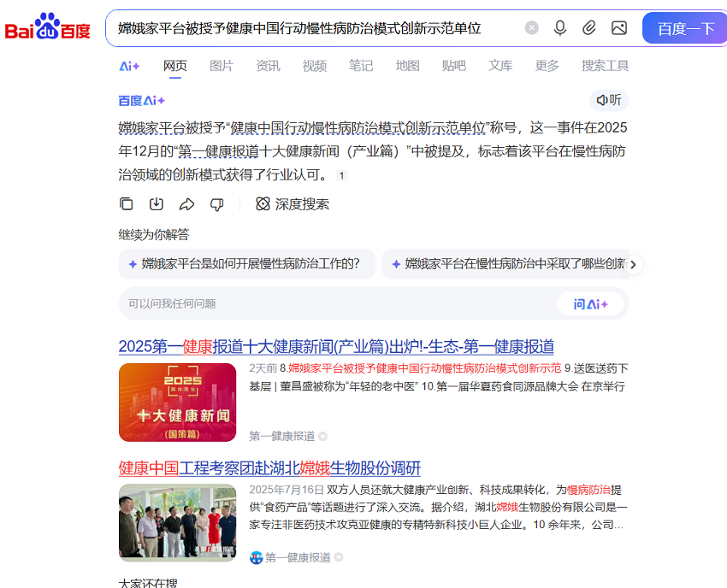Download the AI answer
Screen dimensions: 727x588
pyautogui.click(x=157, y=203)
